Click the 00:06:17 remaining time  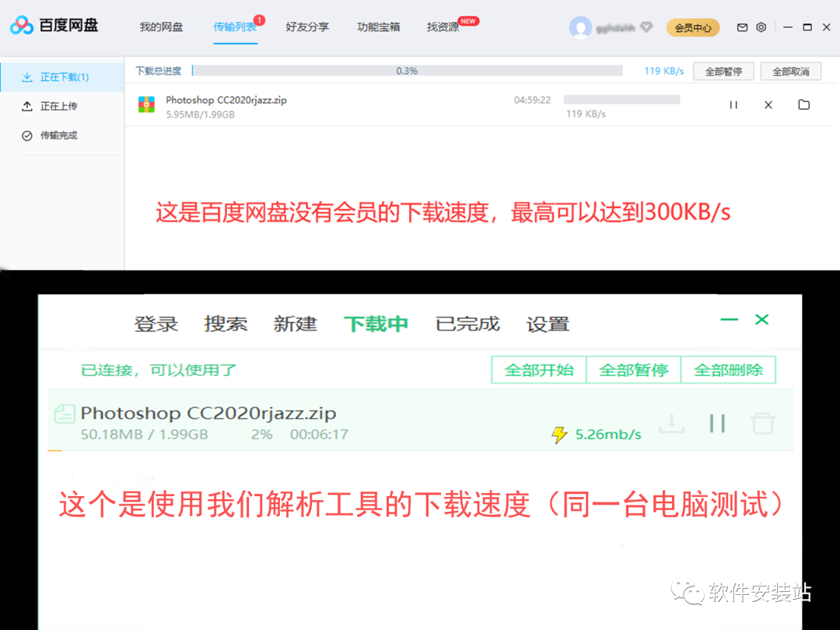320,435
